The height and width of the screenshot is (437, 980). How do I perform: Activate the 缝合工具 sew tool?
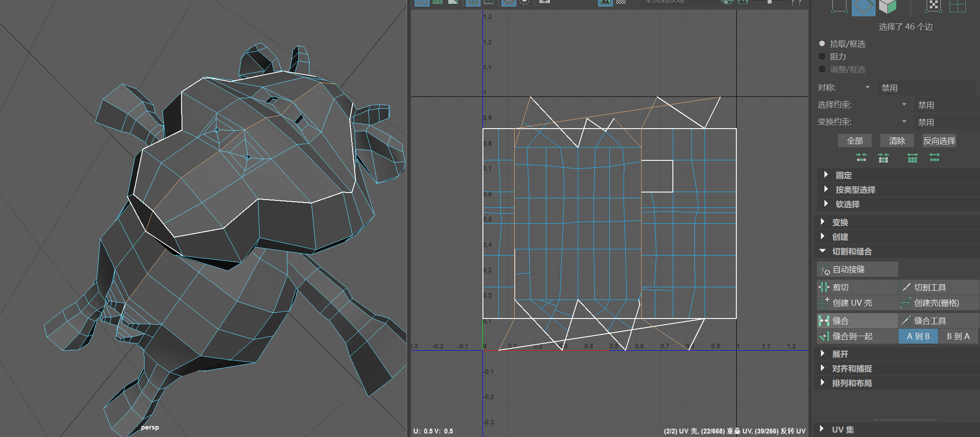click(939, 321)
